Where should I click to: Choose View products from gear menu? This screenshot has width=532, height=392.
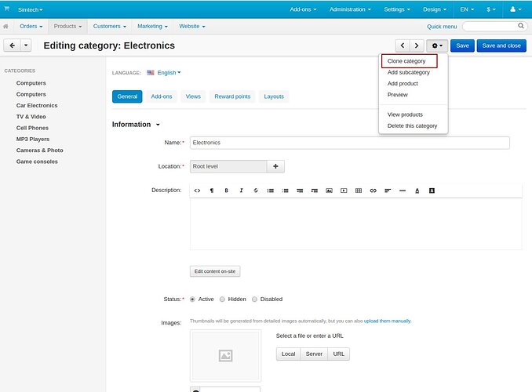405,114
